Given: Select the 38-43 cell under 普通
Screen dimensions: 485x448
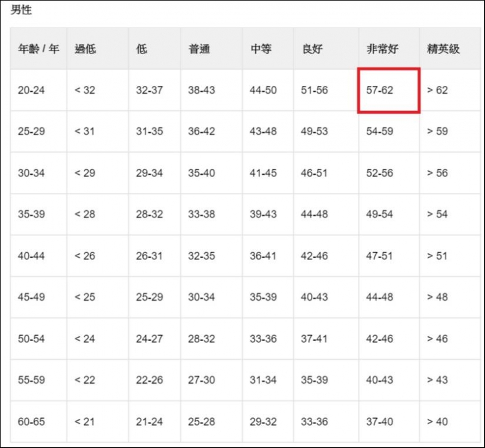Looking at the screenshot, I should click(x=201, y=90).
